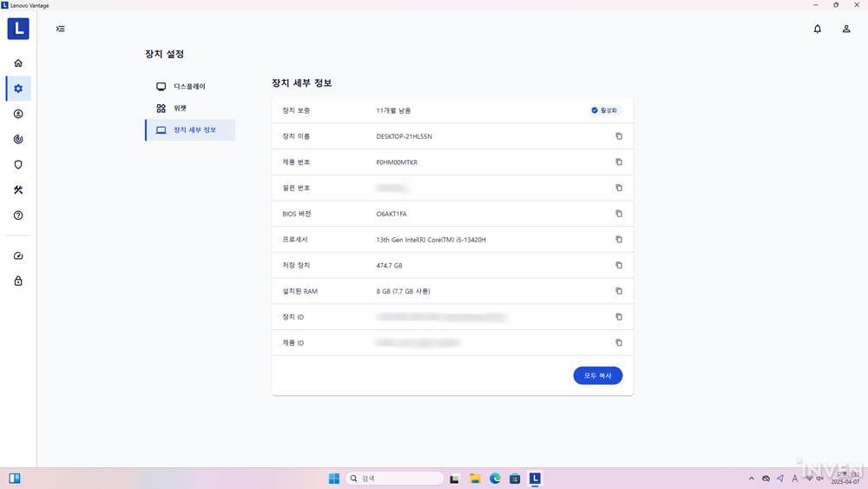Image resolution: width=868 pixels, height=489 pixels.
Task: Open the taskbar Task View icon
Action: 455,479
